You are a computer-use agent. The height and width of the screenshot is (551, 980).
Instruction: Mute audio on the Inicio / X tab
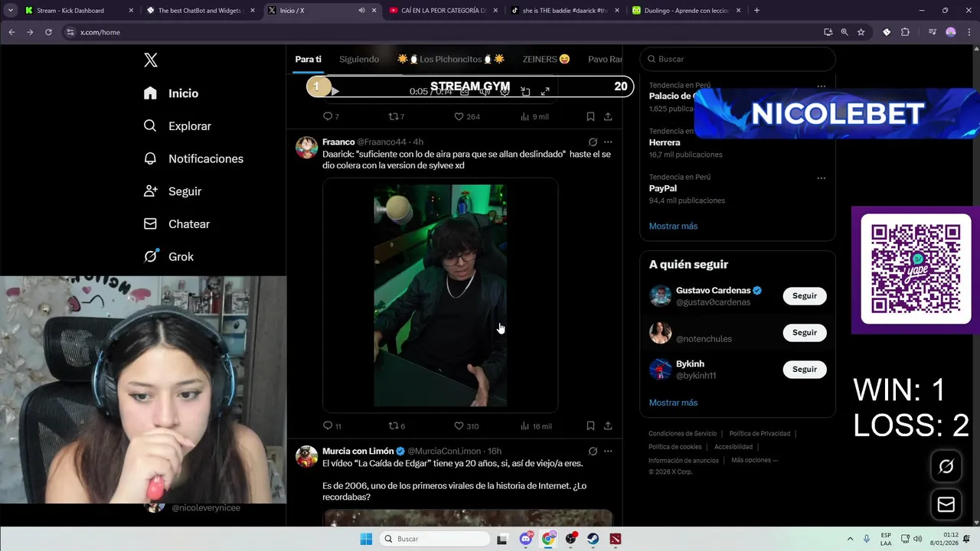point(361,11)
